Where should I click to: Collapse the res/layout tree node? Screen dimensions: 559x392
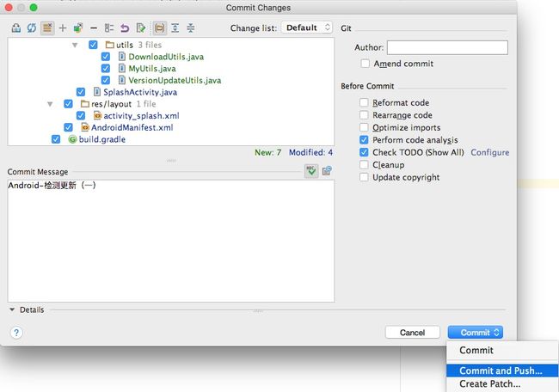(x=50, y=104)
